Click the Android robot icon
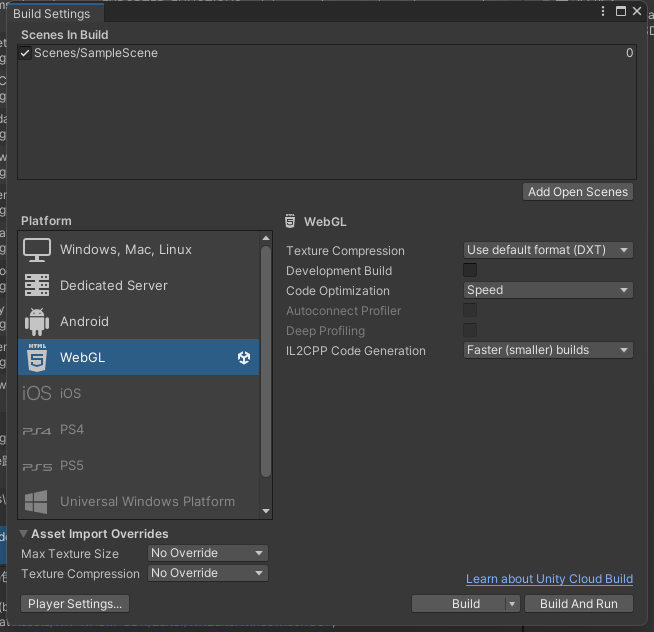 click(37, 322)
